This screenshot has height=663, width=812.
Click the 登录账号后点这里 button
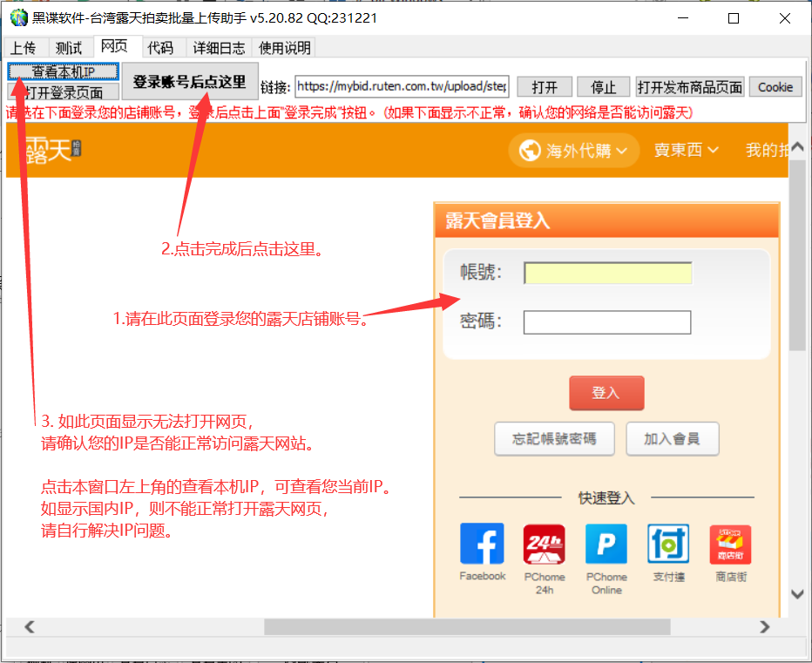point(190,81)
